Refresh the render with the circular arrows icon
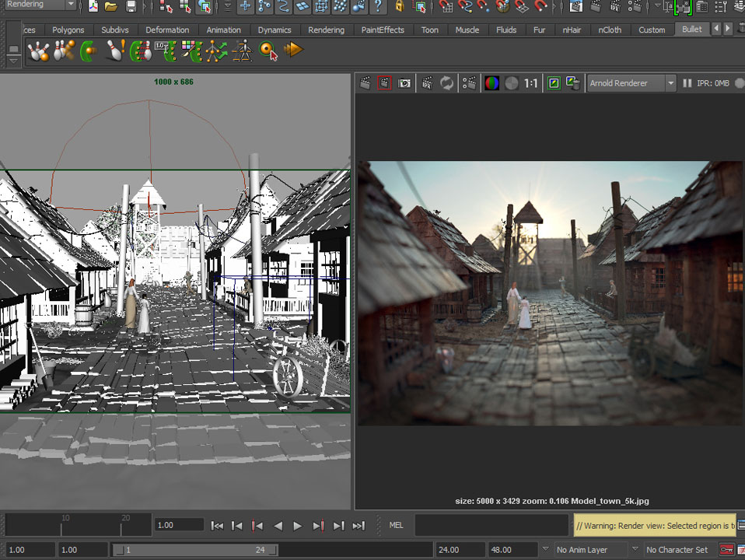745x560 pixels. [446, 82]
